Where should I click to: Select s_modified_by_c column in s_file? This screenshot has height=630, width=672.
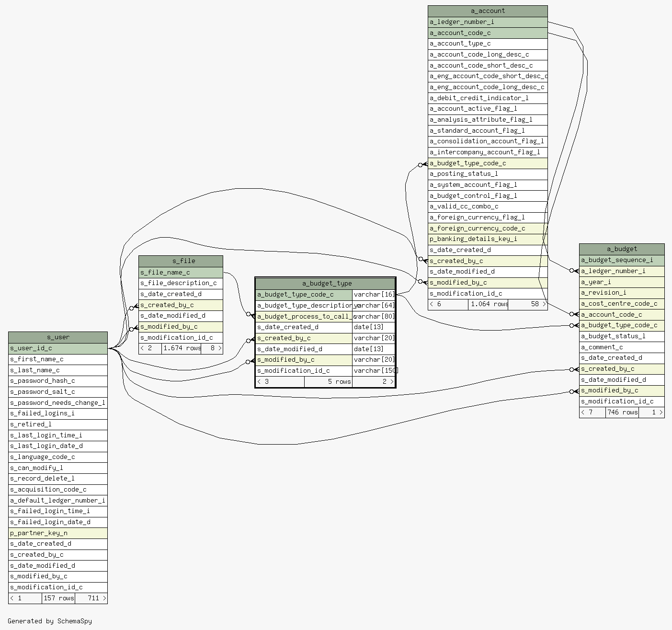tap(181, 327)
